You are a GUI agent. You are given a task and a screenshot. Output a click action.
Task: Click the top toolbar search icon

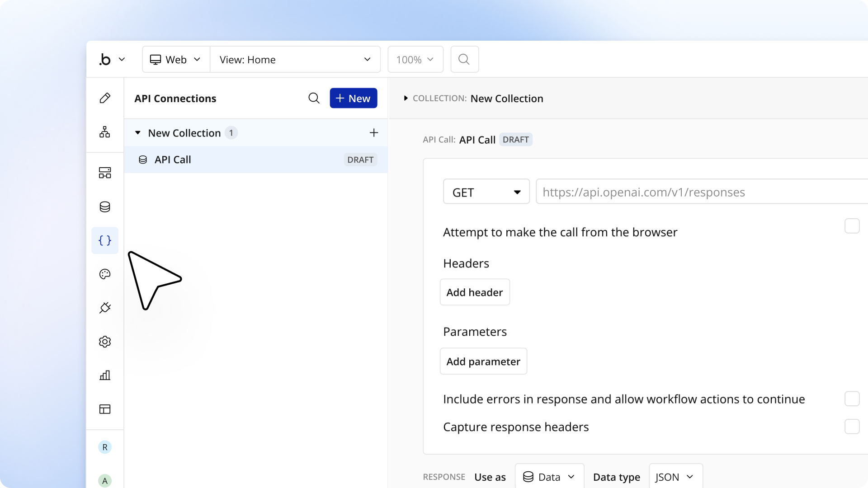464,59
